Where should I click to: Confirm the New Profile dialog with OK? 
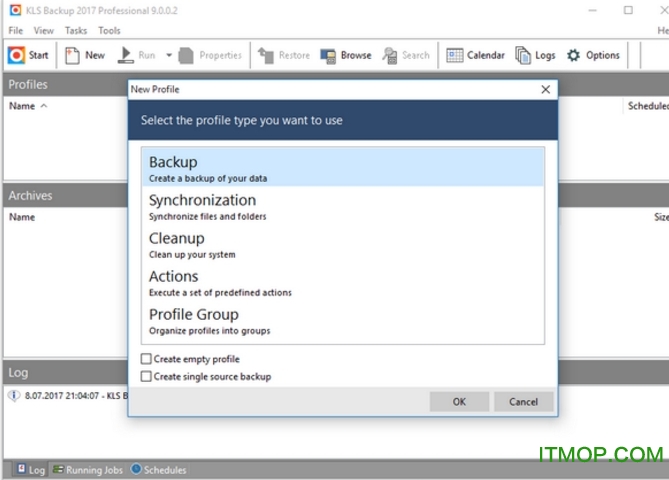click(459, 401)
